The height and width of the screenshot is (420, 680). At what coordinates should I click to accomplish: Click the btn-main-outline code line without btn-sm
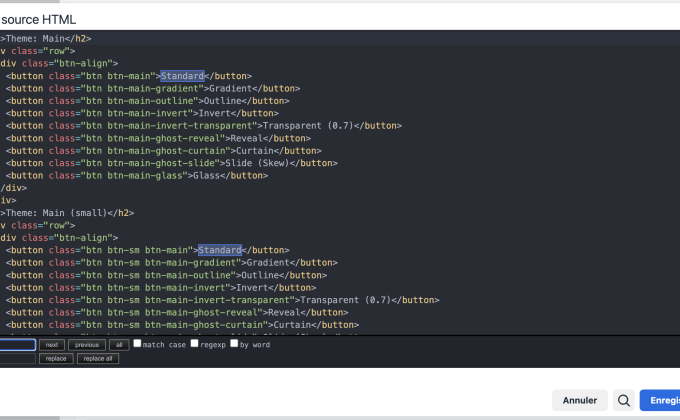tap(147, 101)
